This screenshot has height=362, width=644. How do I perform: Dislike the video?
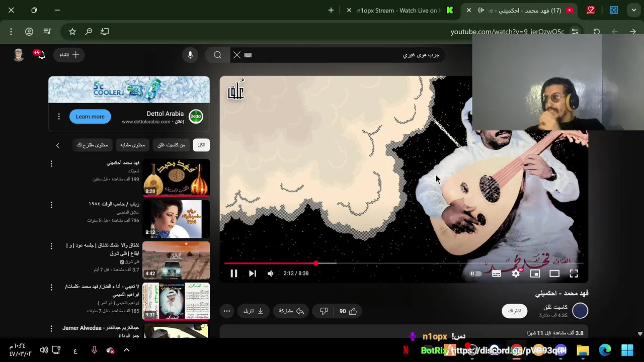[324, 311]
